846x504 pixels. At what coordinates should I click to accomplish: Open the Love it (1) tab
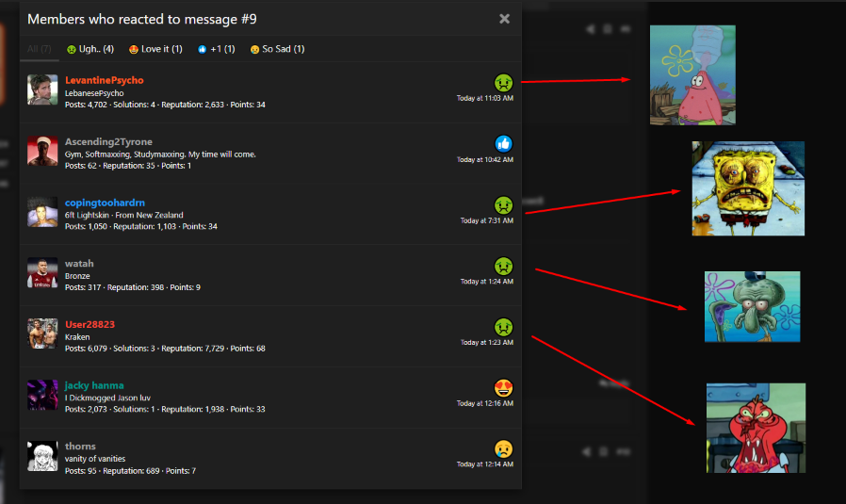156,49
